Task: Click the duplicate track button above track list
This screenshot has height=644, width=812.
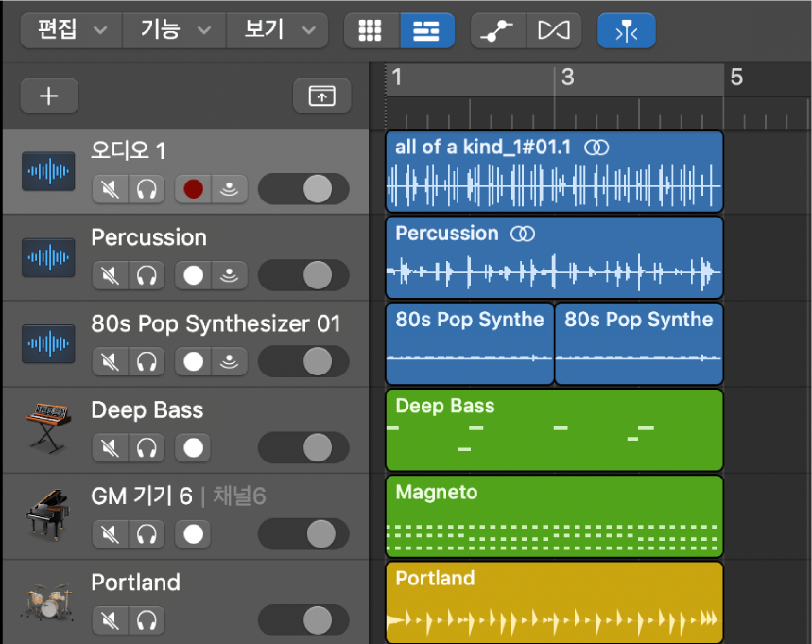Action: 321,96
